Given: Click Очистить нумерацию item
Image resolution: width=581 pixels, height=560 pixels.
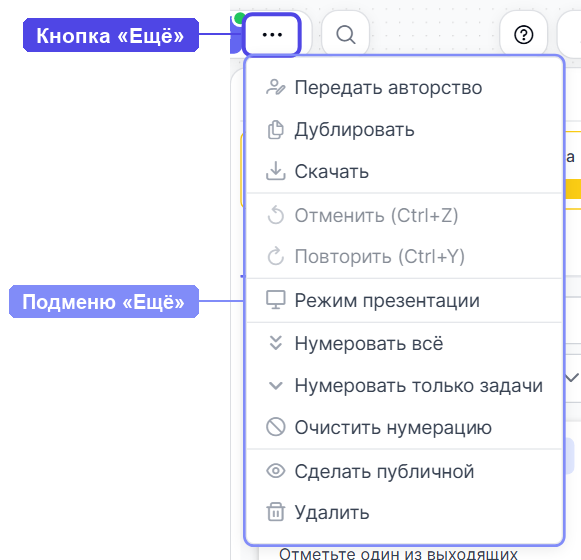Looking at the screenshot, I should click(x=405, y=427).
